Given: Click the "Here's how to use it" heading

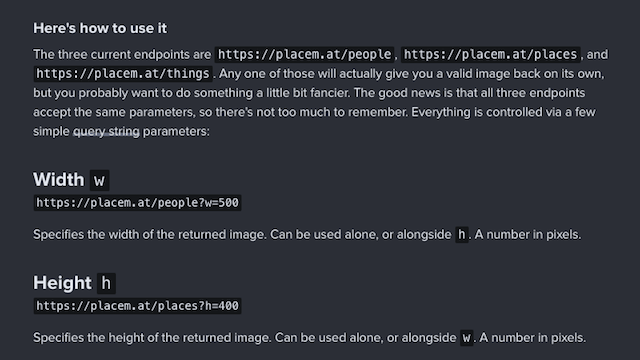Looking at the screenshot, I should coord(100,28).
